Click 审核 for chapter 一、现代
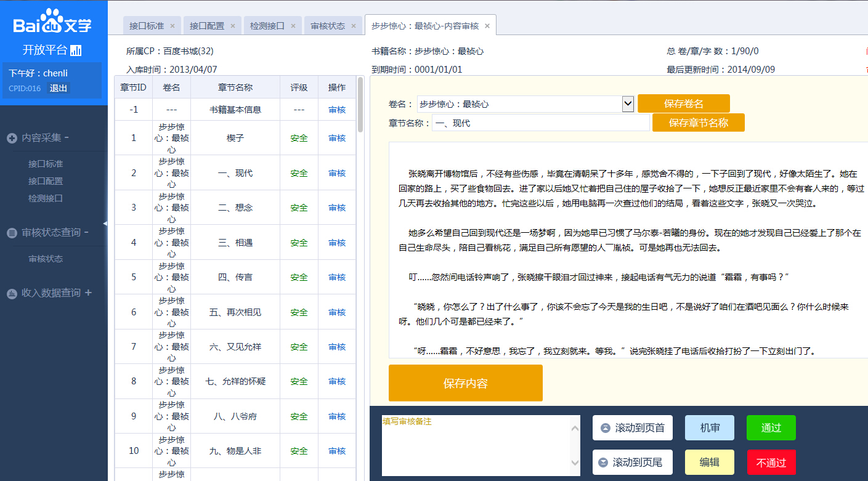Viewport: 868px width, 481px height. tap(337, 173)
